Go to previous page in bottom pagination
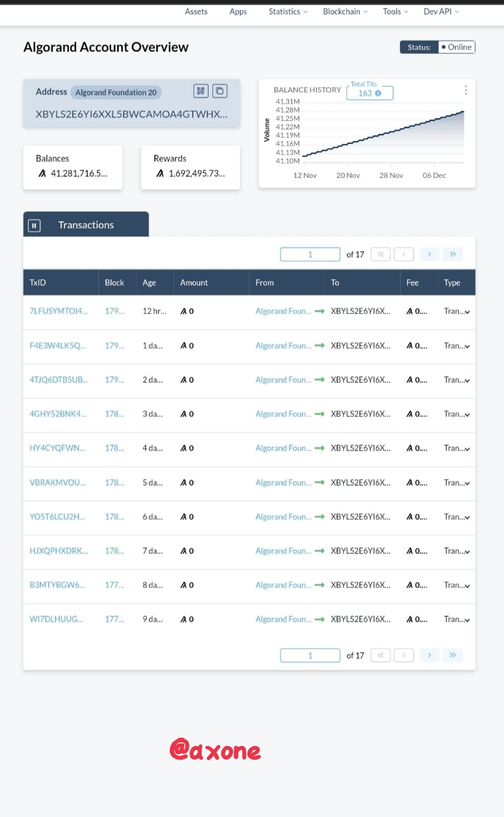This screenshot has height=817, width=504. pos(404,655)
